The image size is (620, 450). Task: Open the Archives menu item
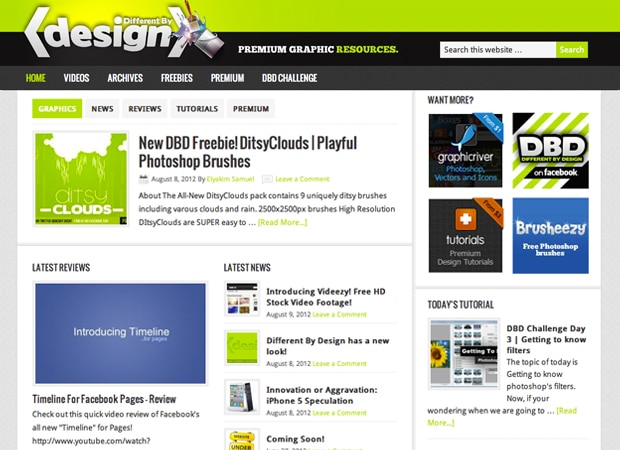125,78
